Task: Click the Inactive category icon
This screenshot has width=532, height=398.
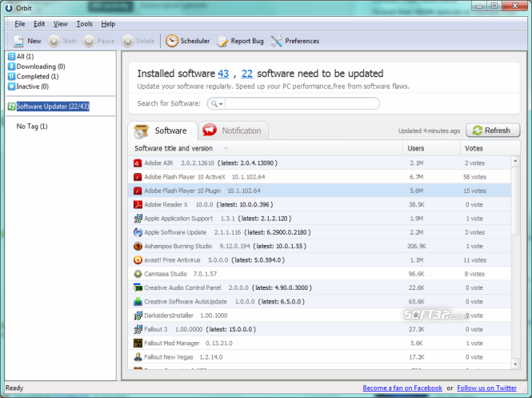Action: click(x=11, y=86)
